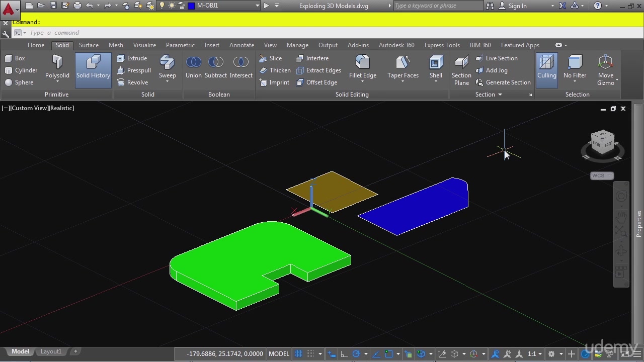The height and width of the screenshot is (362, 644).
Task: Choose the Extrude tool
Action: [x=132, y=58]
